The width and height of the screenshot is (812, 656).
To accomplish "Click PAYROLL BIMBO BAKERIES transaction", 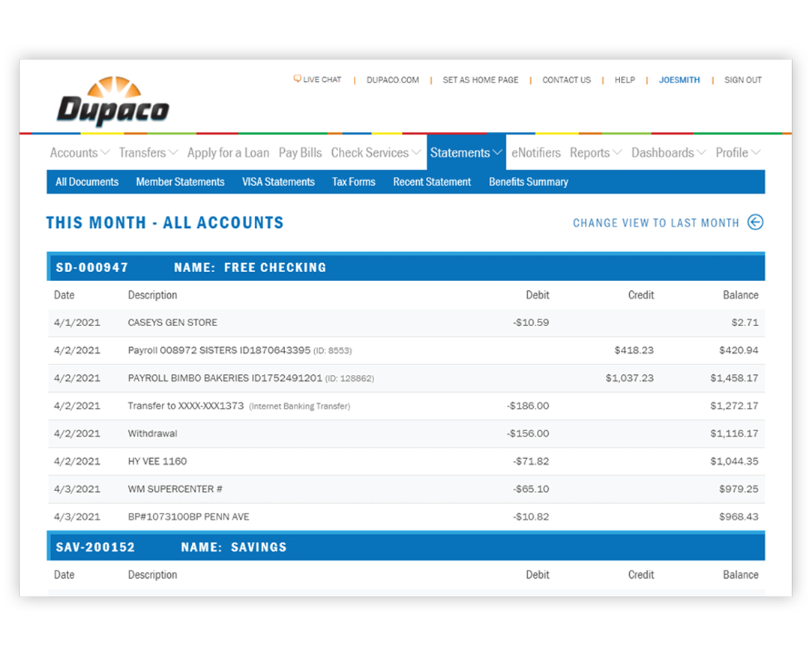I will (x=250, y=378).
